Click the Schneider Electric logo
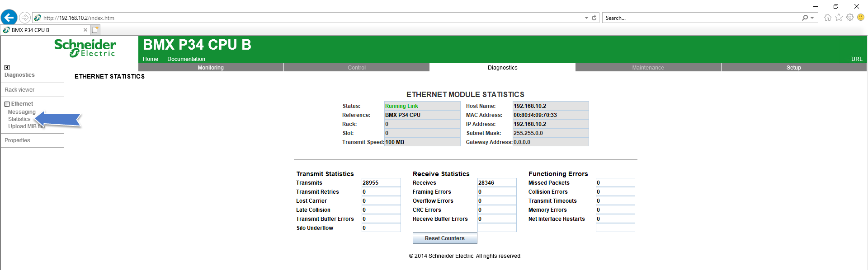This screenshot has width=868, height=270. point(85,48)
